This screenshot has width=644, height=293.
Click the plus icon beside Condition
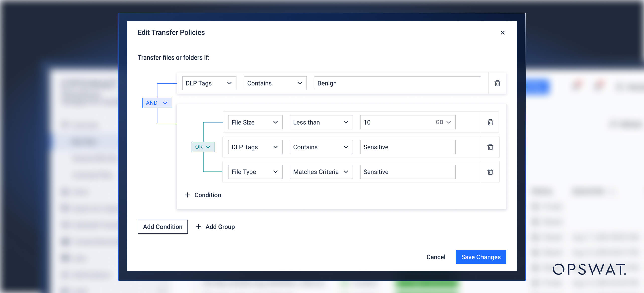[x=188, y=195]
